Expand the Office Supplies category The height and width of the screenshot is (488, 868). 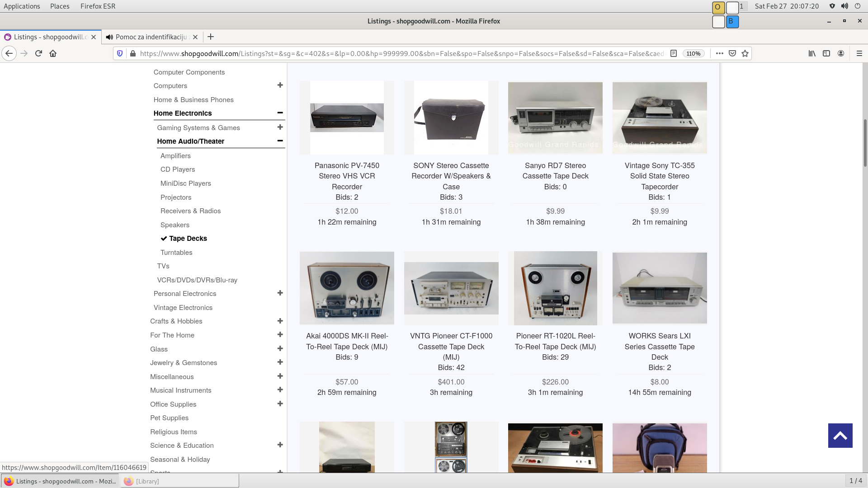click(x=280, y=404)
